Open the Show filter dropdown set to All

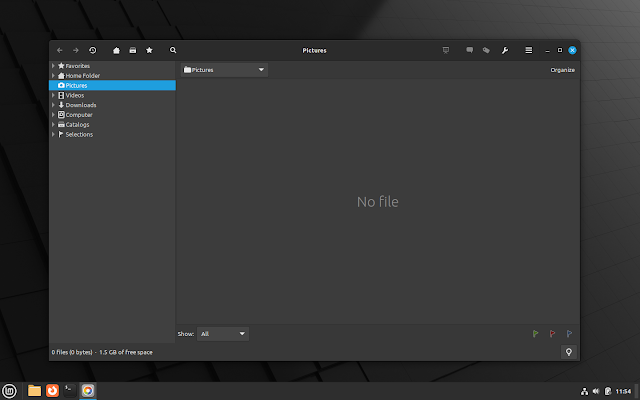coord(223,334)
